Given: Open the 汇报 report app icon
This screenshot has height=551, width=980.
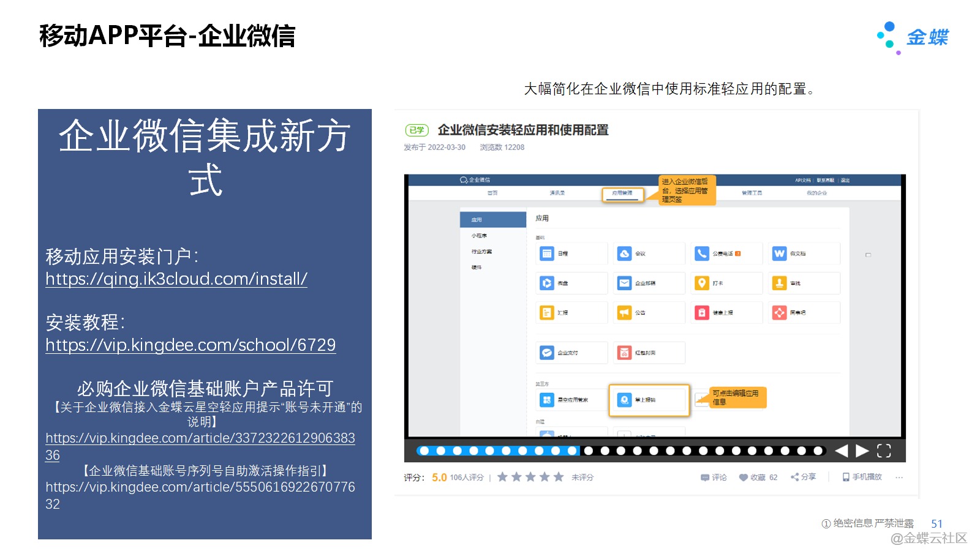Looking at the screenshot, I should click(546, 313).
